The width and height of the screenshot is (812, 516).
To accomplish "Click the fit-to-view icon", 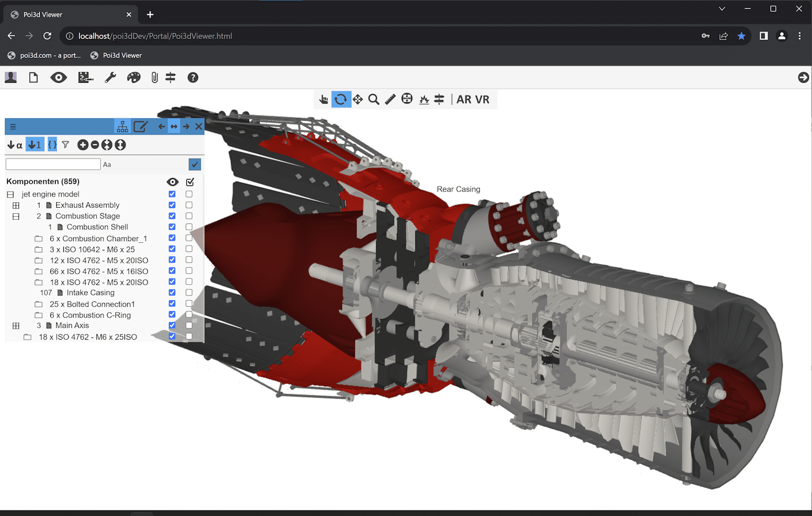I will 407,99.
